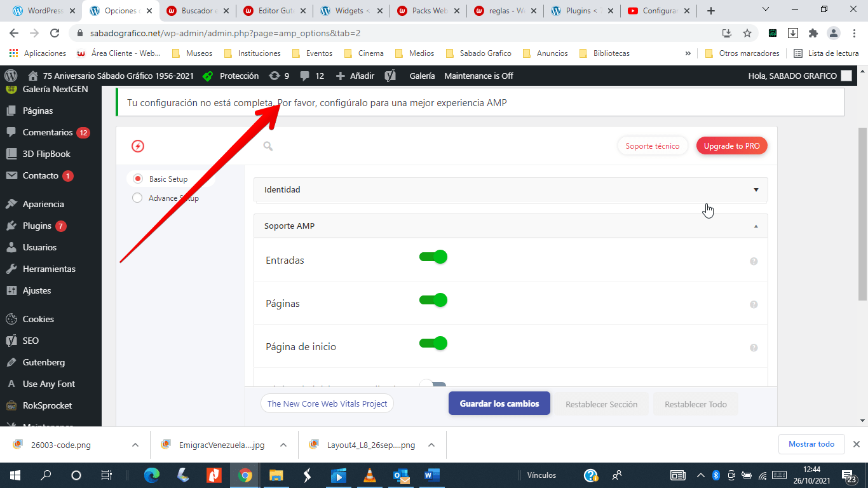The width and height of the screenshot is (868, 488).
Task: Open options caret for Layout4_L8 png download
Action: point(431,445)
